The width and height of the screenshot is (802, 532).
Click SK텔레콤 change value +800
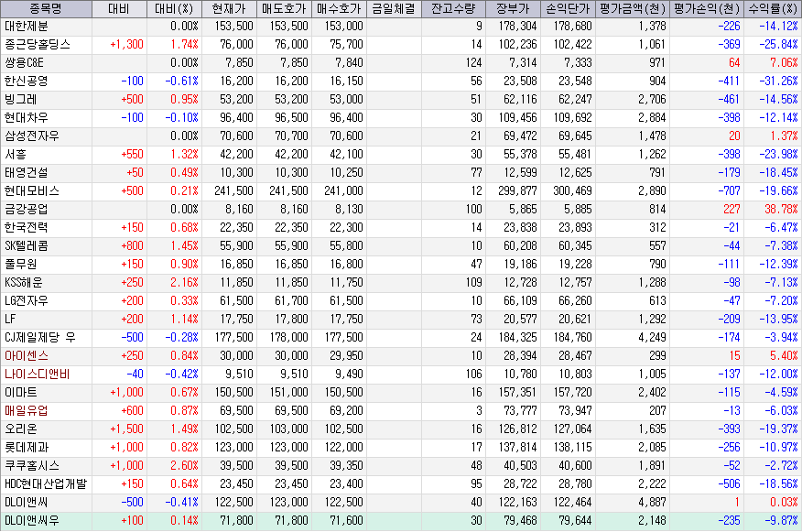click(133, 246)
